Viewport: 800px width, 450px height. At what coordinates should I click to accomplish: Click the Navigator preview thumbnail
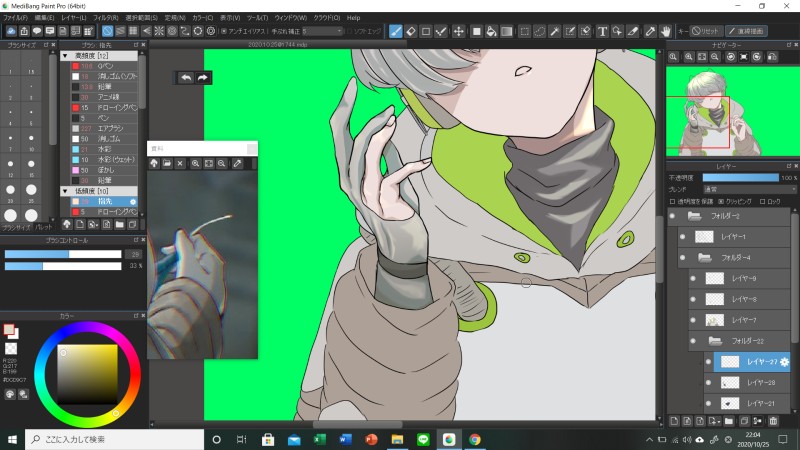pyautogui.click(x=732, y=111)
